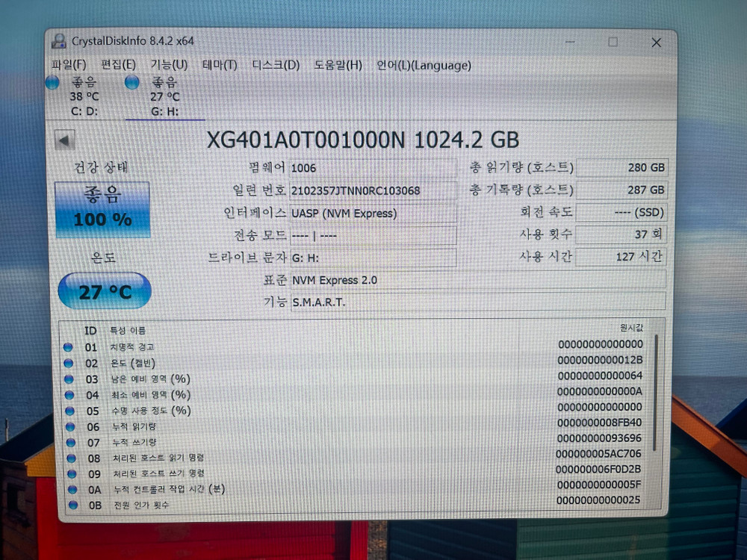Image resolution: width=747 pixels, height=560 pixels.
Task: Open the 기능(U) menu
Action: coord(167,65)
